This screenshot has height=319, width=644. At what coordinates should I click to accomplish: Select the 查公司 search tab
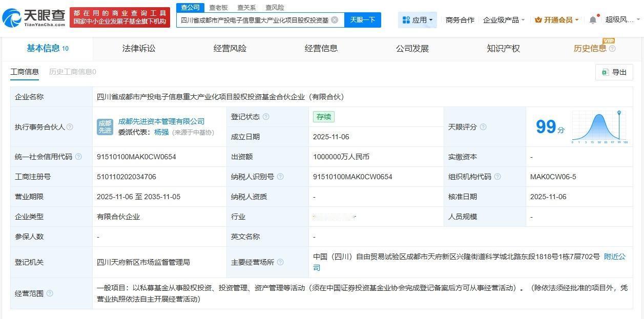click(x=190, y=7)
